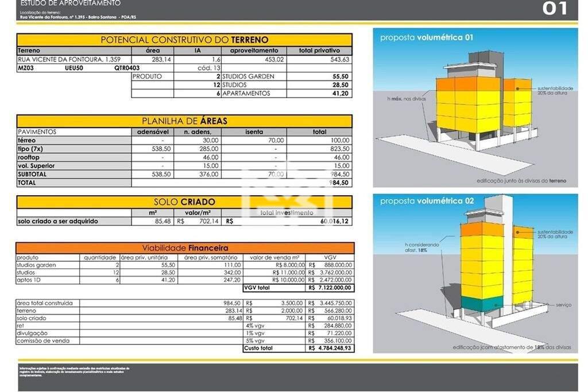Image resolution: width=588 pixels, height=392 pixels.
Task: Select the VGV total value R$ 7.122.000,00
Action: click(x=330, y=288)
